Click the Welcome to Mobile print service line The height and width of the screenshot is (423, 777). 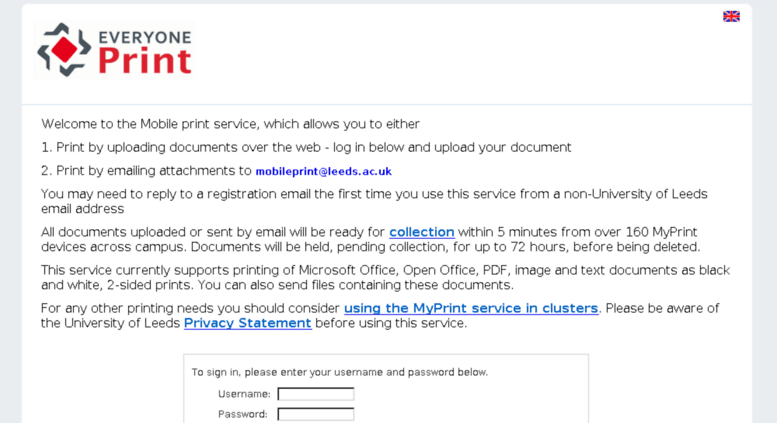[x=230, y=124]
